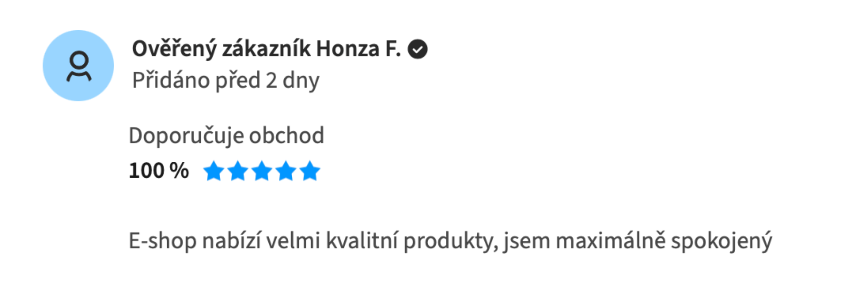Click the word "nabízí" in the review
Image resolution: width=868 pixels, height=287 pixels.
coord(231,241)
